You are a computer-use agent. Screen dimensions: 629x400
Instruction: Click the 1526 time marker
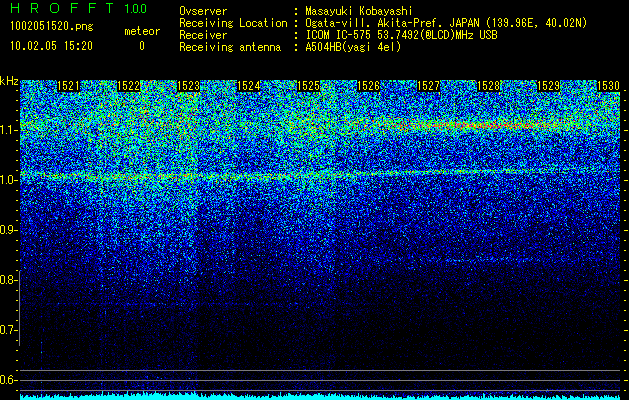coord(368,86)
